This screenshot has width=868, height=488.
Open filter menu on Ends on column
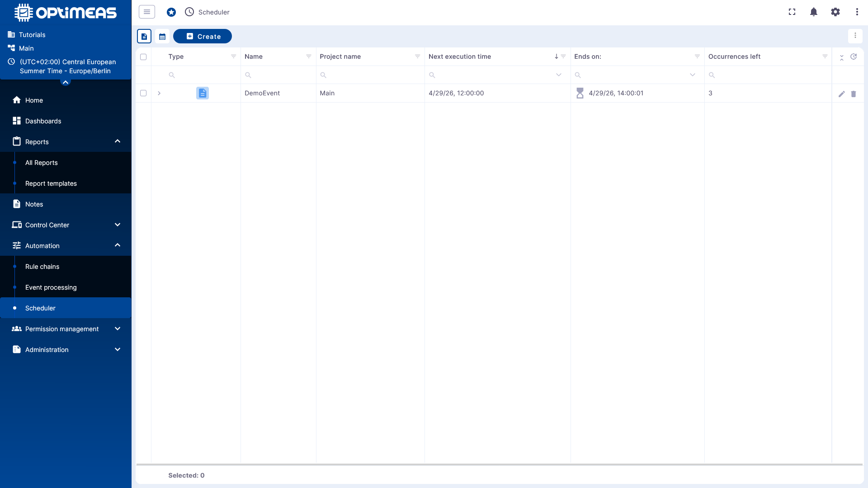pos(698,56)
